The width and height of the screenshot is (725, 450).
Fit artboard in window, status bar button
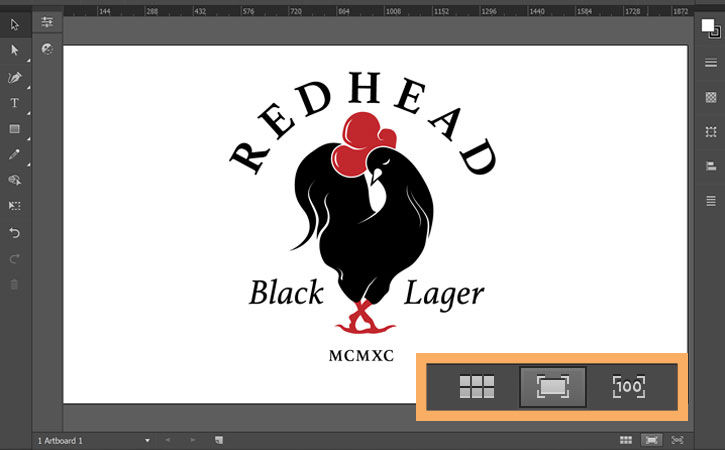[x=651, y=440]
